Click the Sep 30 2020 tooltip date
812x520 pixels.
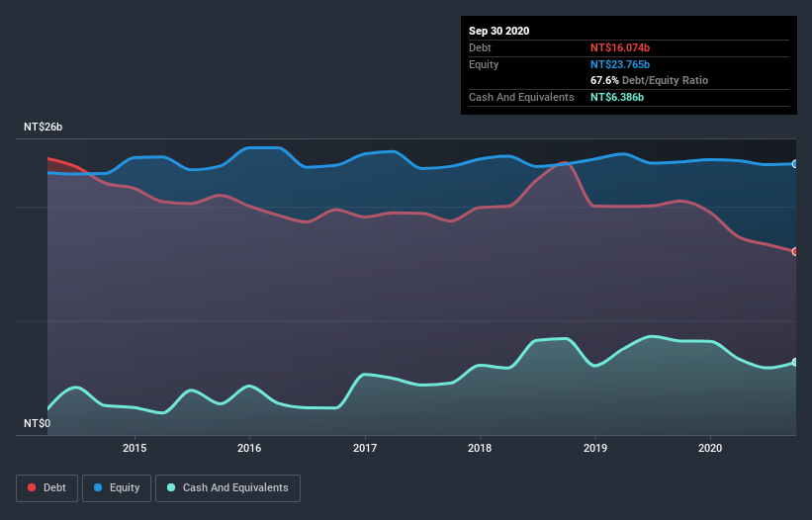click(499, 31)
